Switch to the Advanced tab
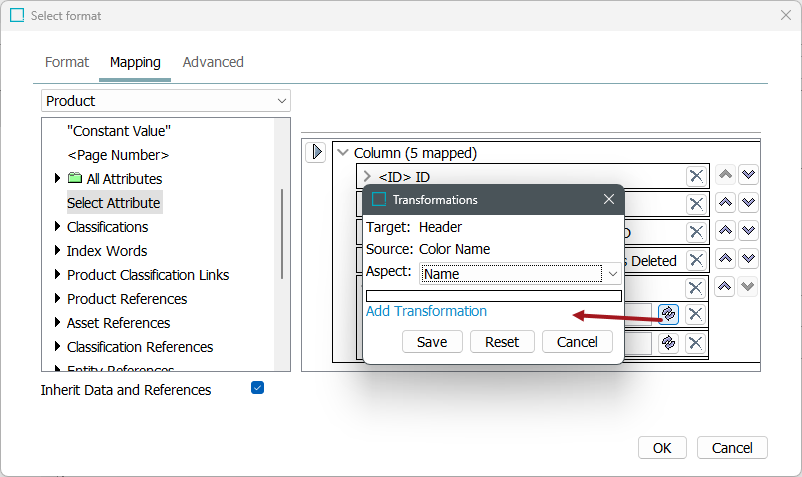The width and height of the screenshot is (802, 477). pos(213,62)
